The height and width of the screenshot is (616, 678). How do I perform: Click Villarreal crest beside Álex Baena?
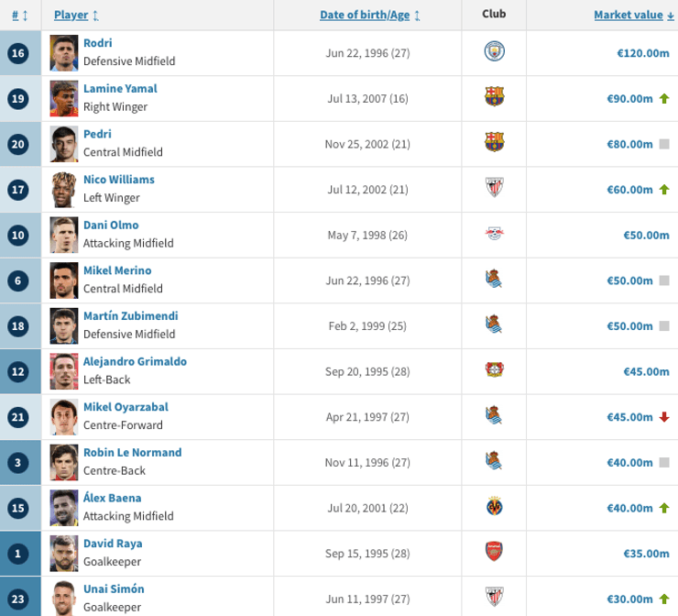tap(494, 508)
